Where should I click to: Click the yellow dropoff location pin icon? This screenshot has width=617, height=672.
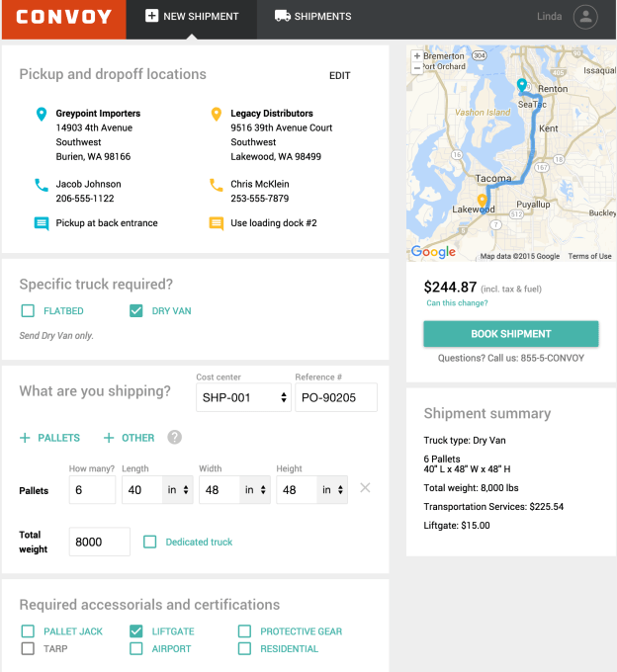(216, 115)
